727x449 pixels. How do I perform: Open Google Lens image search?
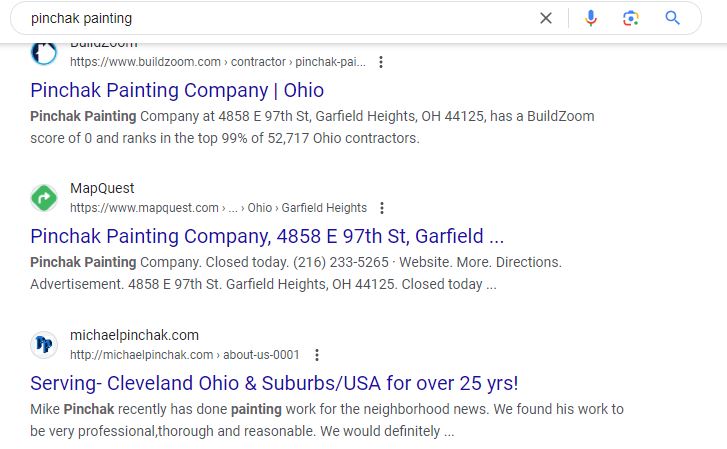point(630,18)
